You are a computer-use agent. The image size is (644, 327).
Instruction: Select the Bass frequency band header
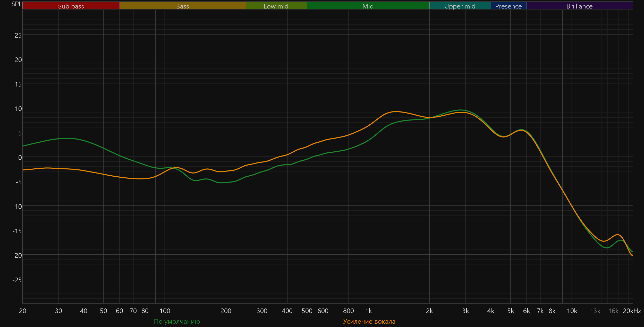coord(182,6)
